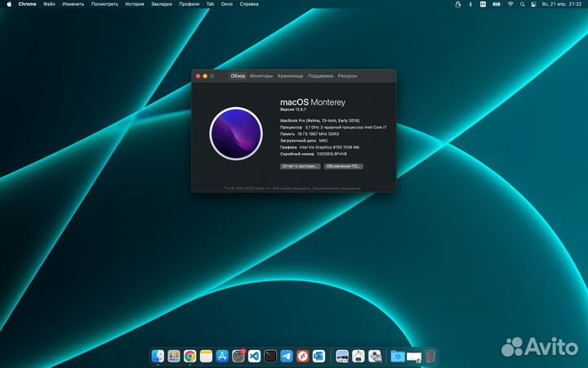Click the Обновление ПО button
The image size is (588, 368).
tap(344, 166)
